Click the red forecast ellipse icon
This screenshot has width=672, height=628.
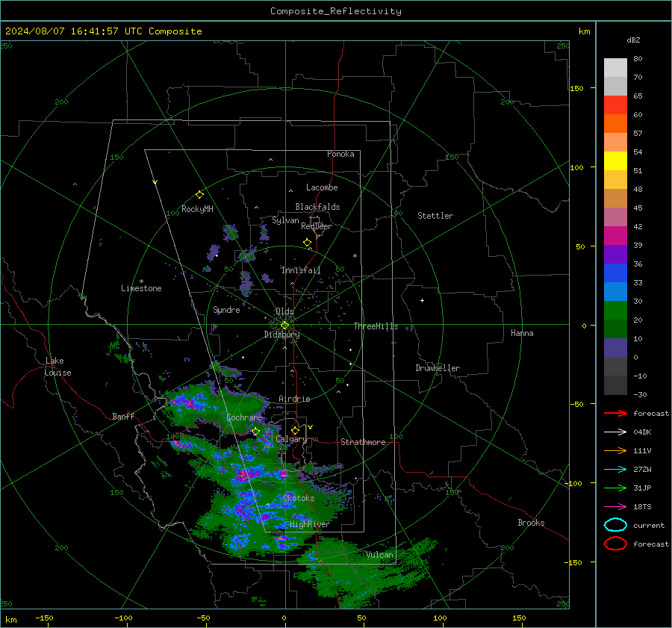point(615,544)
